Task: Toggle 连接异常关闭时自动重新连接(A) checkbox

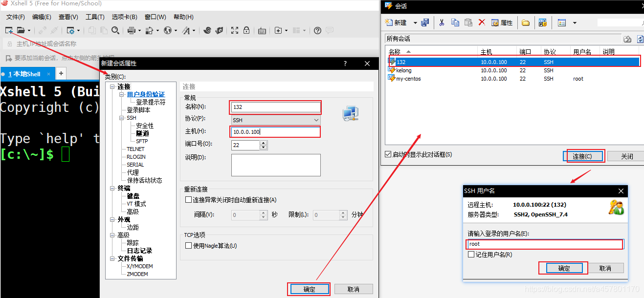Action: (x=188, y=200)
